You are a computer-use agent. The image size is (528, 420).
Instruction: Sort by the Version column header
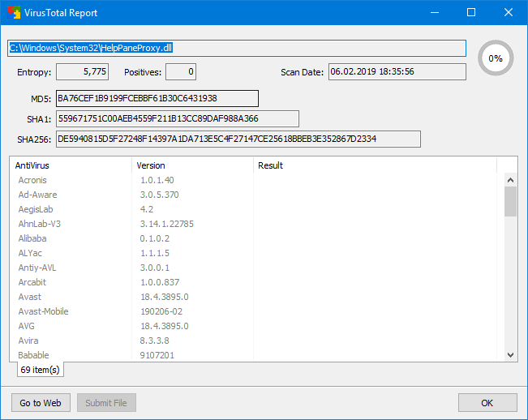click(x=192, y=165)
